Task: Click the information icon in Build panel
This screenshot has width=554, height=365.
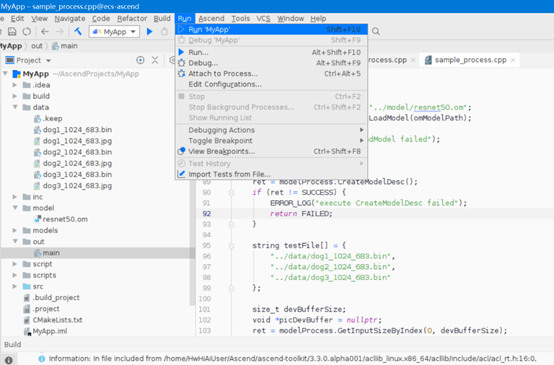Action: tap(9, 359)
